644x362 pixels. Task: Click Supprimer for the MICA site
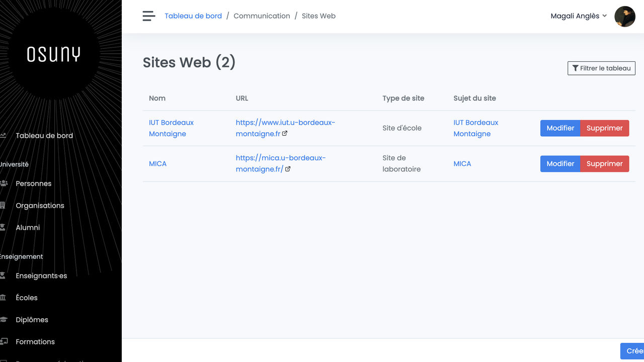(604, 164)
